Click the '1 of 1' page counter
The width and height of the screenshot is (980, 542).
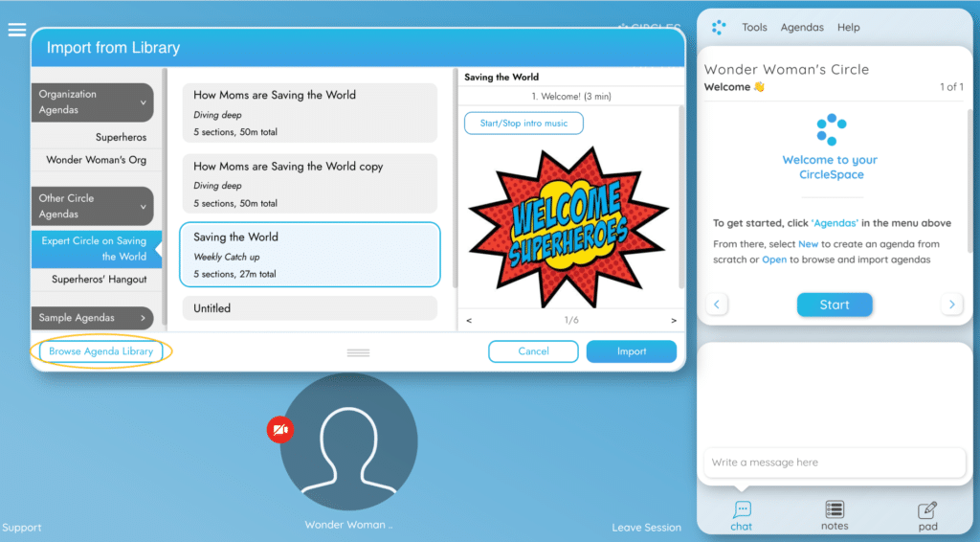point(951,87)
